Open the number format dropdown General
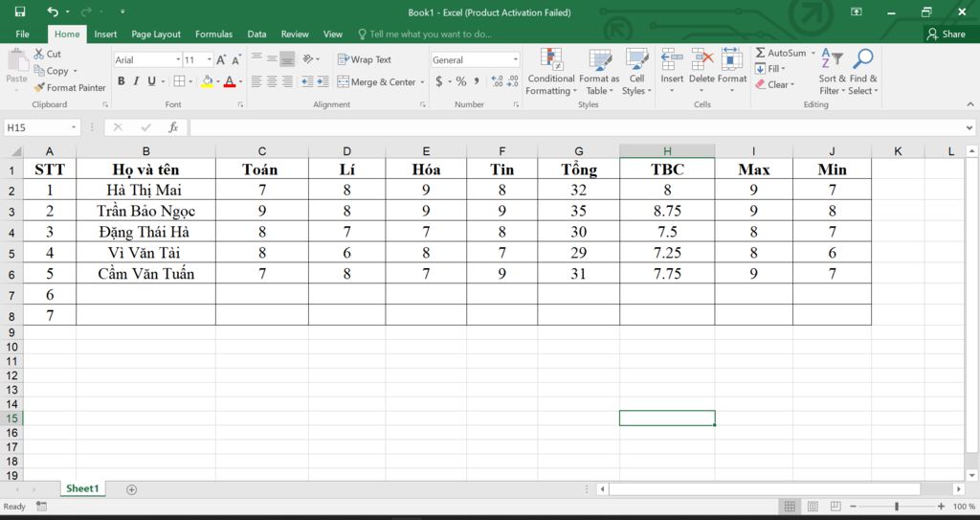The image size is (980, 520). tap(515, 59)
